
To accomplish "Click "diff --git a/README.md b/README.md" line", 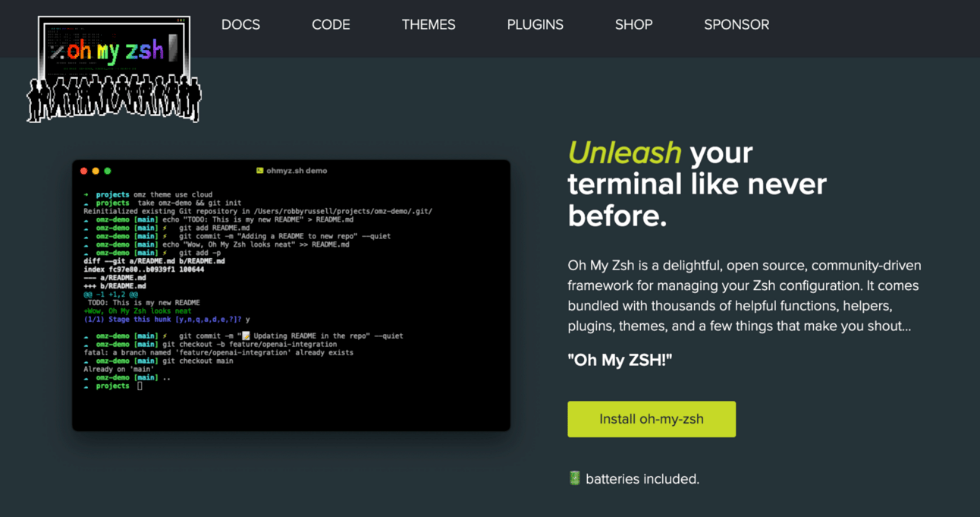I will click(x=154, y=261).
